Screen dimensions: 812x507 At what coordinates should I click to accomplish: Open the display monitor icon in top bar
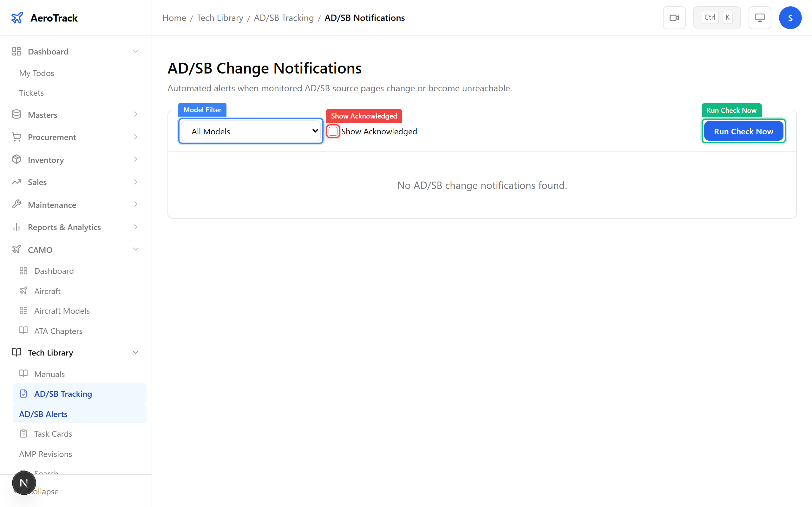(760, 17)
